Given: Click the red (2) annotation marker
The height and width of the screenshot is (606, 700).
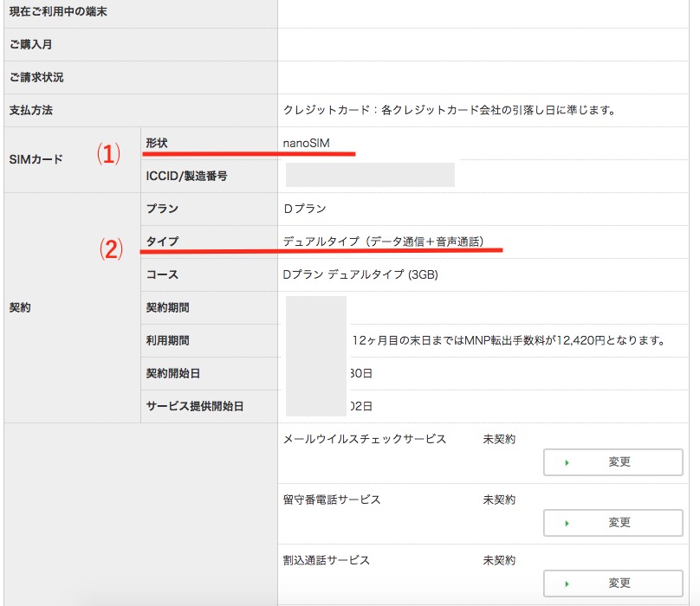Looking at the screenshot, I should coord(107,249).
